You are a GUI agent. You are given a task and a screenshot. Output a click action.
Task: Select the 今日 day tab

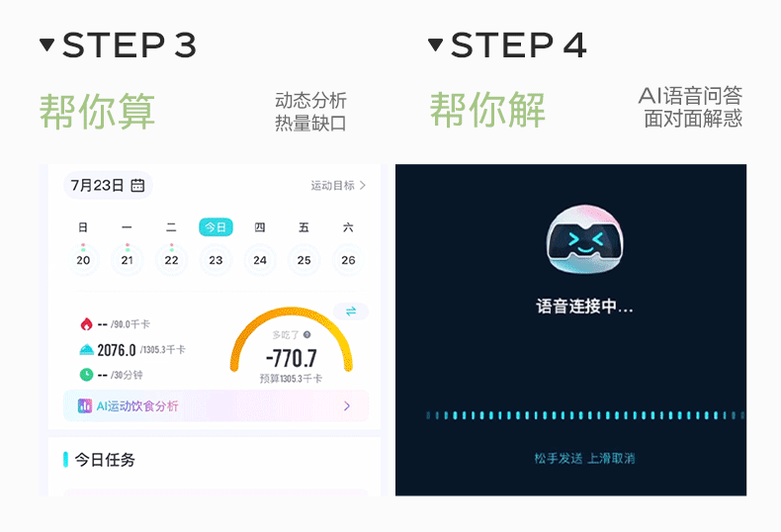tap(216, 227)
